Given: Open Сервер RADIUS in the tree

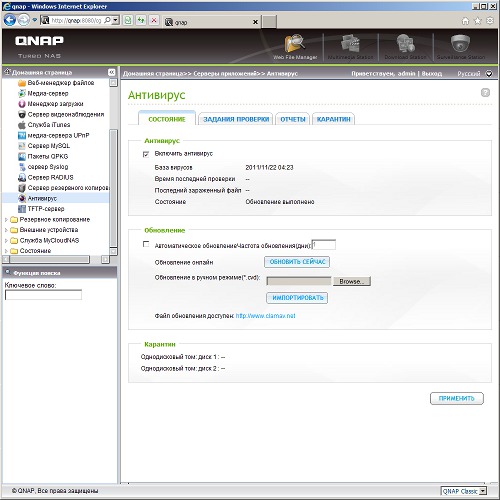Looking at the screenshot, I should pos(50,177).
